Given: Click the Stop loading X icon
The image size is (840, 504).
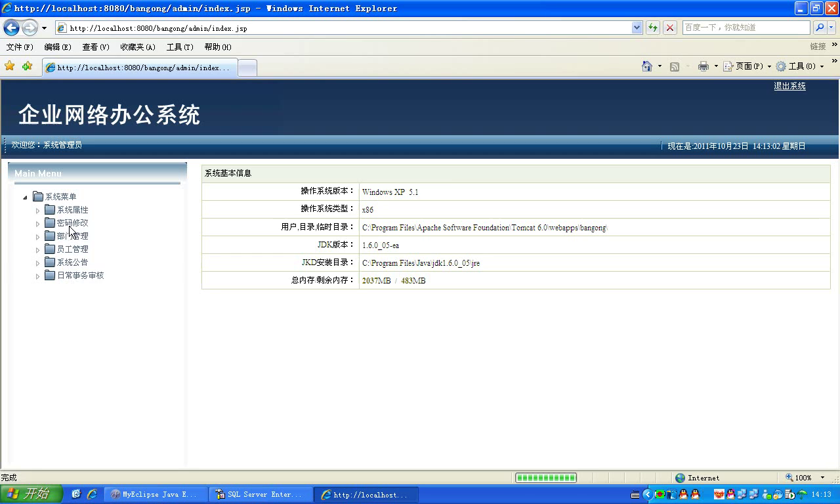Looking at the screenshot, I should (669, 28).
